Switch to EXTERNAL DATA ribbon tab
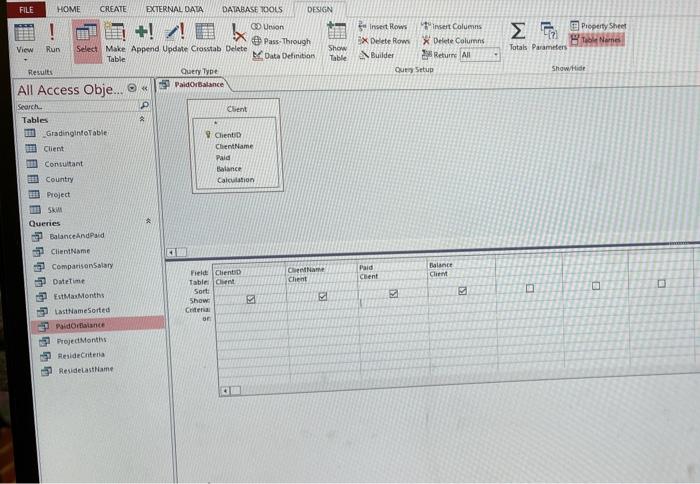The width and height of the screenshot is (700, 484). click(x=175, y=9)
